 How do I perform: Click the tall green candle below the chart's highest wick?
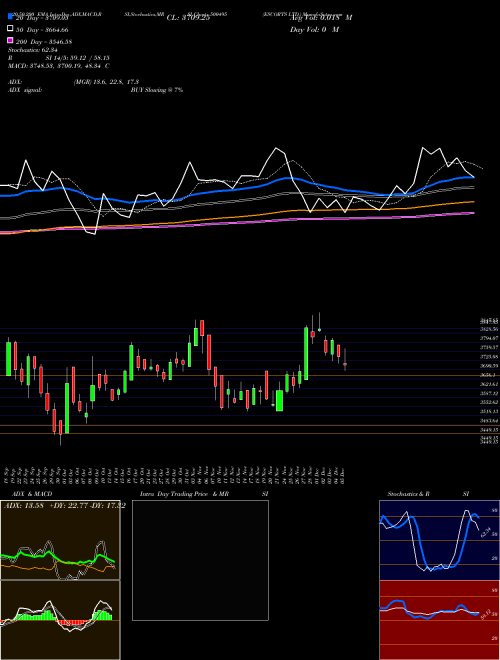(306, 353)
